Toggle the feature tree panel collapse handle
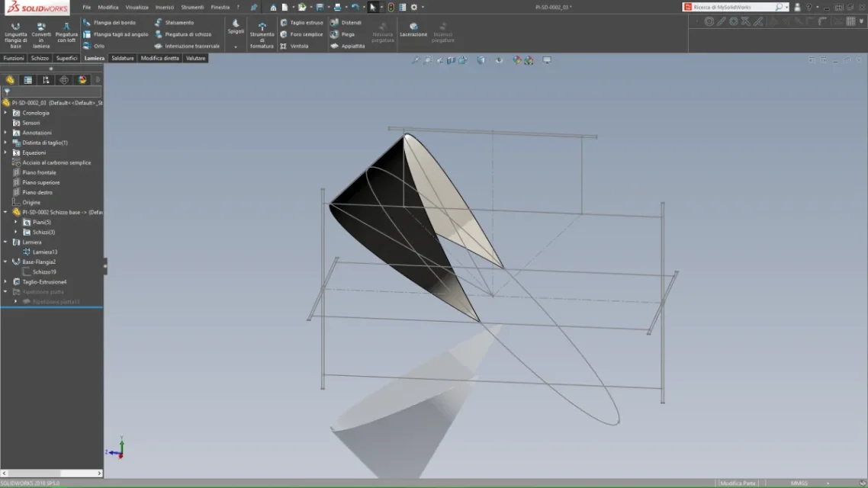868x488 pixels. (105, 265)
